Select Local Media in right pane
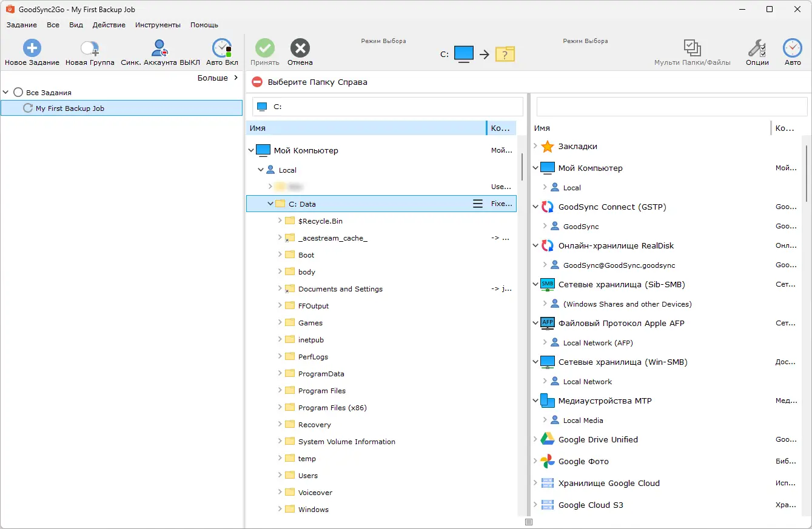The height and width of the screenshot is (529, 812). click(x=583, y=421)
